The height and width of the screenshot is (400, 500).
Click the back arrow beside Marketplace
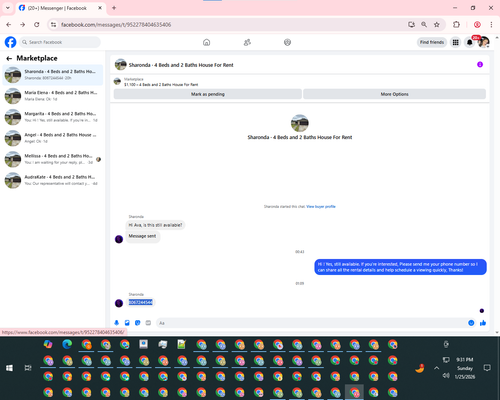9,59
